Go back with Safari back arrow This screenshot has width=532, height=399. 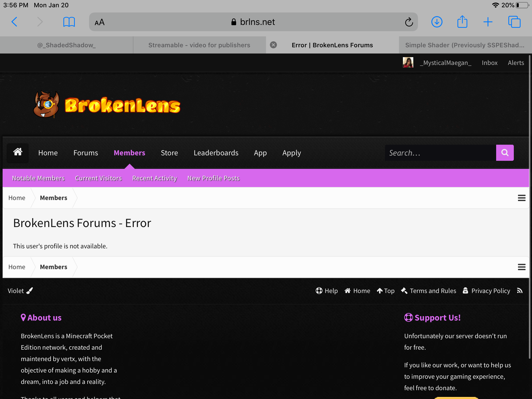pyautogui.click(x=14, y=22)
